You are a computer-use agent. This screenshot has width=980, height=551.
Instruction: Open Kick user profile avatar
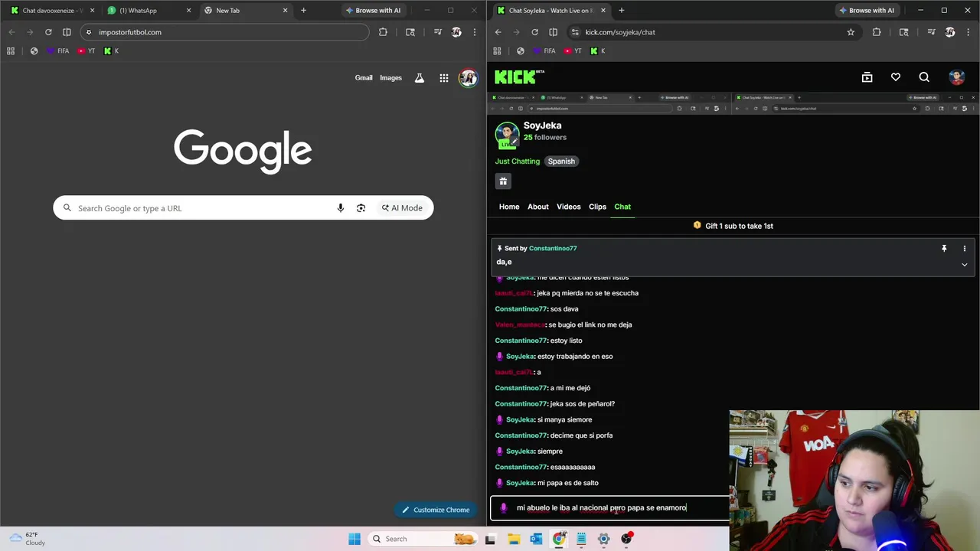tap(956, 77)
